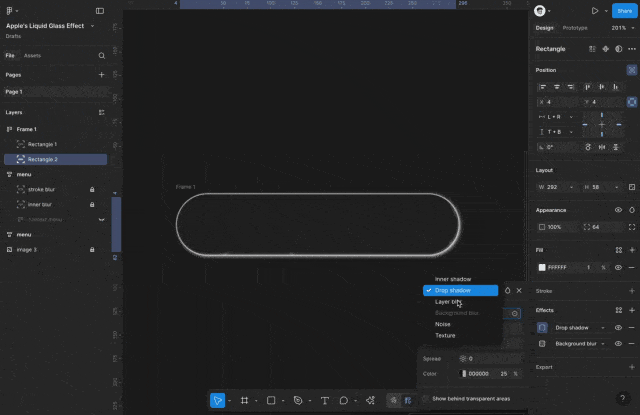Select the Pen tool

(298, 400)
